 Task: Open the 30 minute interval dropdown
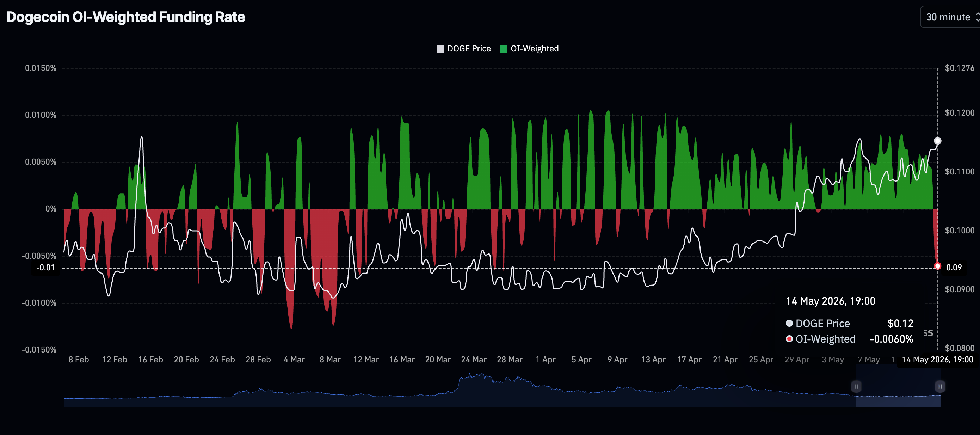tap(950, 17)
